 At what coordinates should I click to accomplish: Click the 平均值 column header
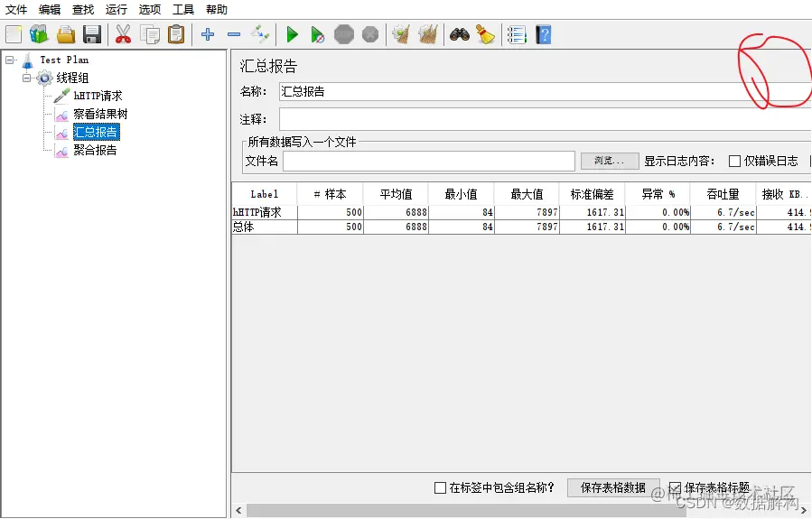pyautogui.click(x=396, y=194)
